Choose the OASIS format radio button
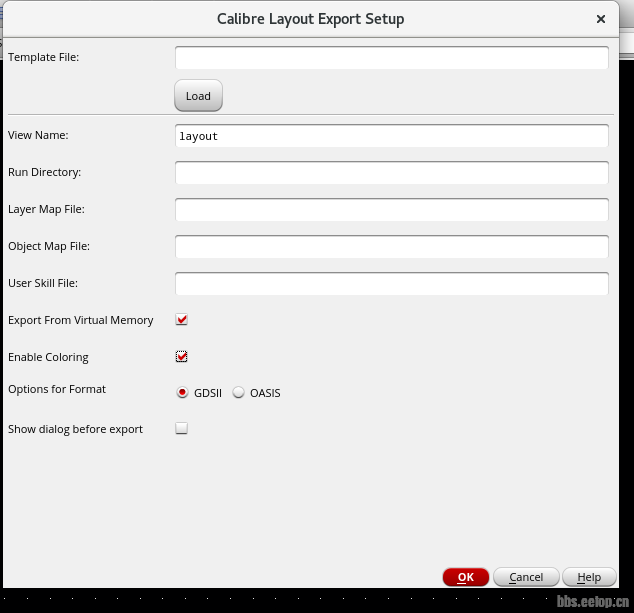634x613 pixels. [x=239, y=392]
